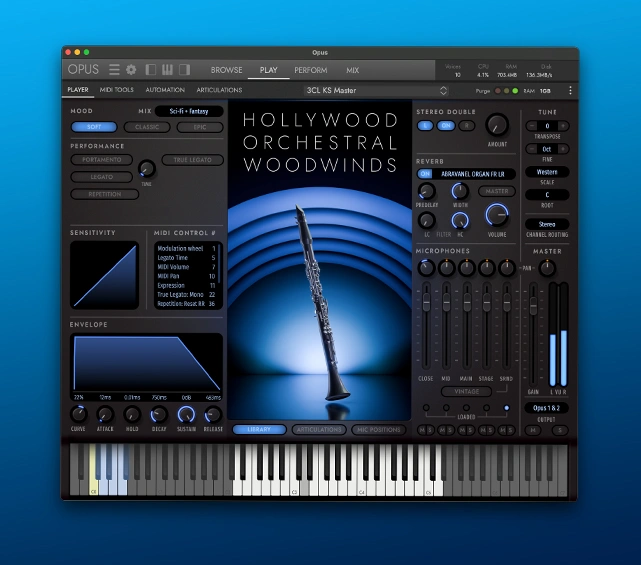641x565 pixels.
Task: Click the reverb Master button
Action: (x=497, y=191)
